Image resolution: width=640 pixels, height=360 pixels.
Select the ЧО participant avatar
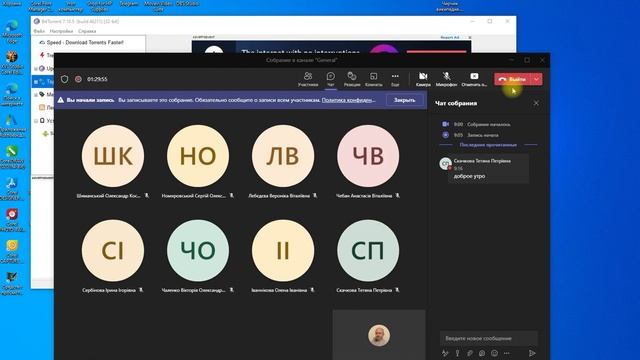198,251
